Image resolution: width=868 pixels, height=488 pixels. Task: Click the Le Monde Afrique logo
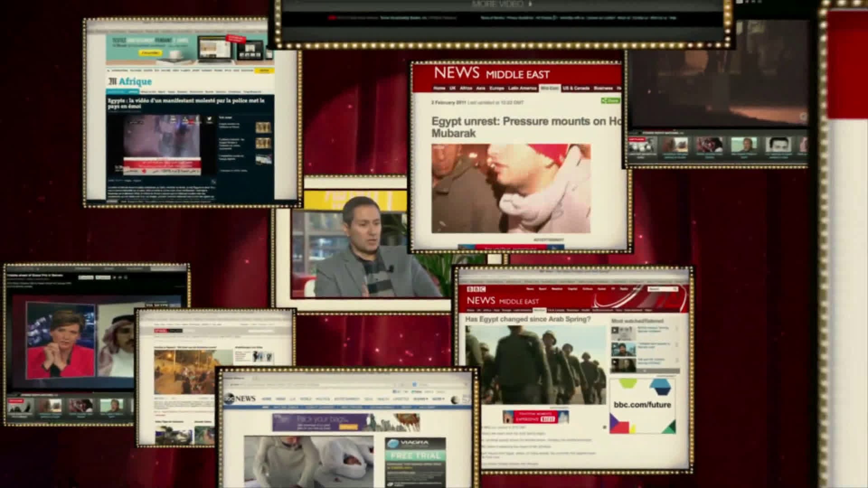click(130, 82)
